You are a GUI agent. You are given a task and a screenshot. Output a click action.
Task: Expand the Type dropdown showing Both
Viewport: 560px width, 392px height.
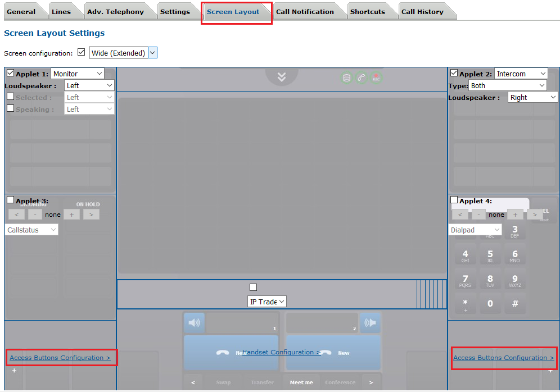click(508, 85)
